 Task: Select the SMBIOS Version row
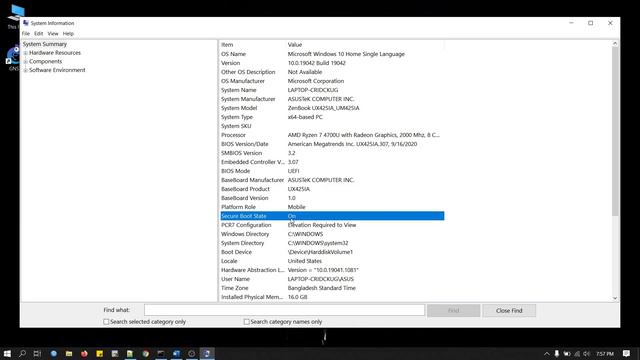(332, 153)
